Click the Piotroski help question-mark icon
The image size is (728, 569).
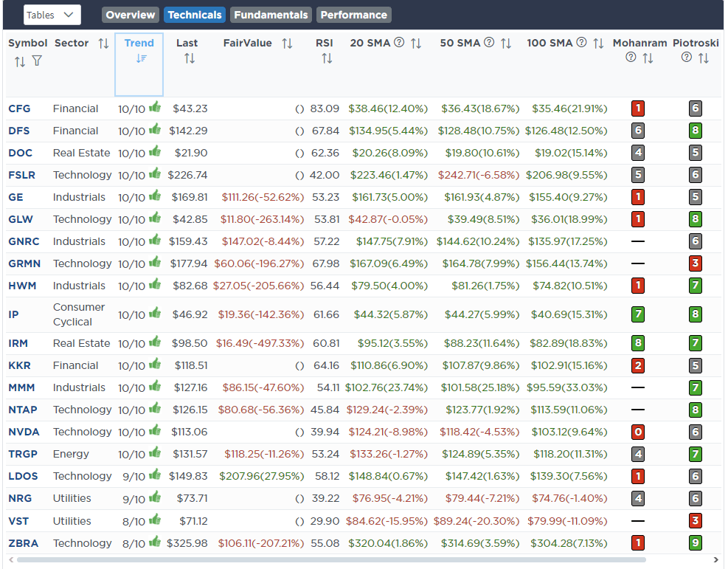click(687, 58)
